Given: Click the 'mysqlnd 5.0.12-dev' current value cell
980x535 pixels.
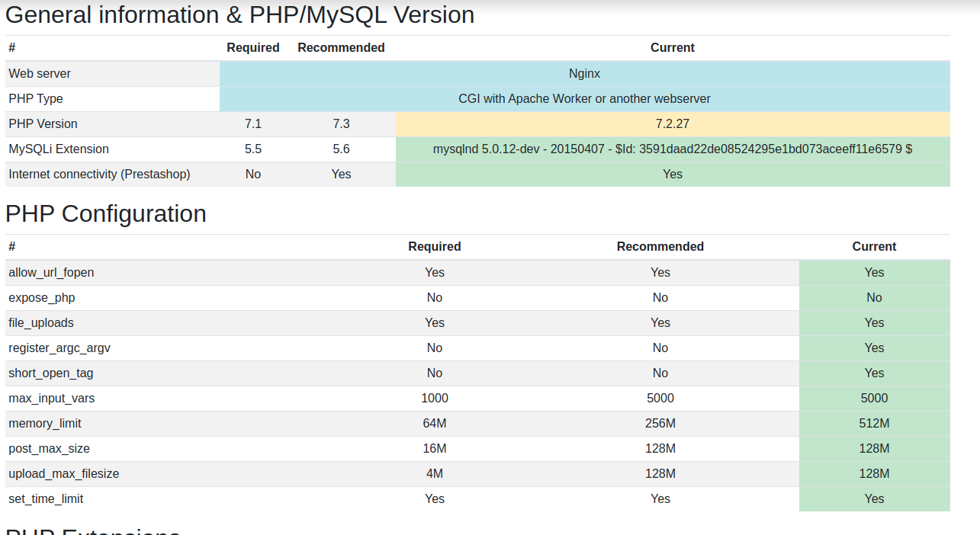Looking at the screenshot, I should [x=673, y=149].
